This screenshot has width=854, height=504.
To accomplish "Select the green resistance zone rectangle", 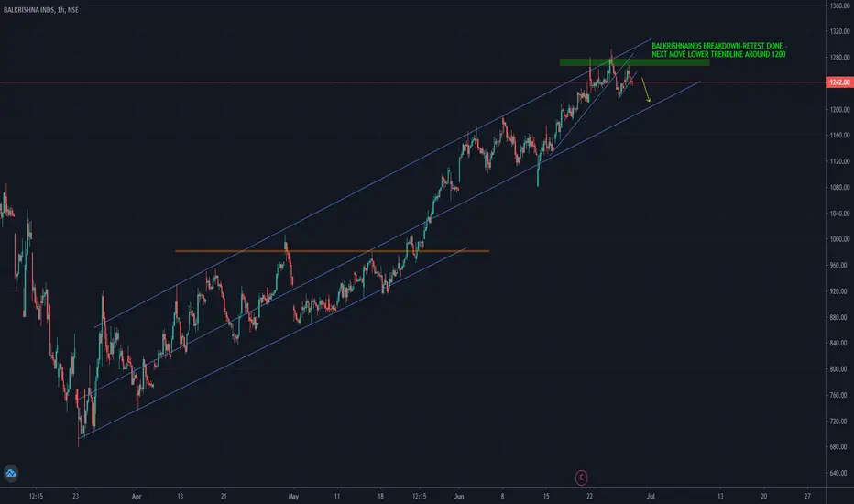I will [634, 62].
